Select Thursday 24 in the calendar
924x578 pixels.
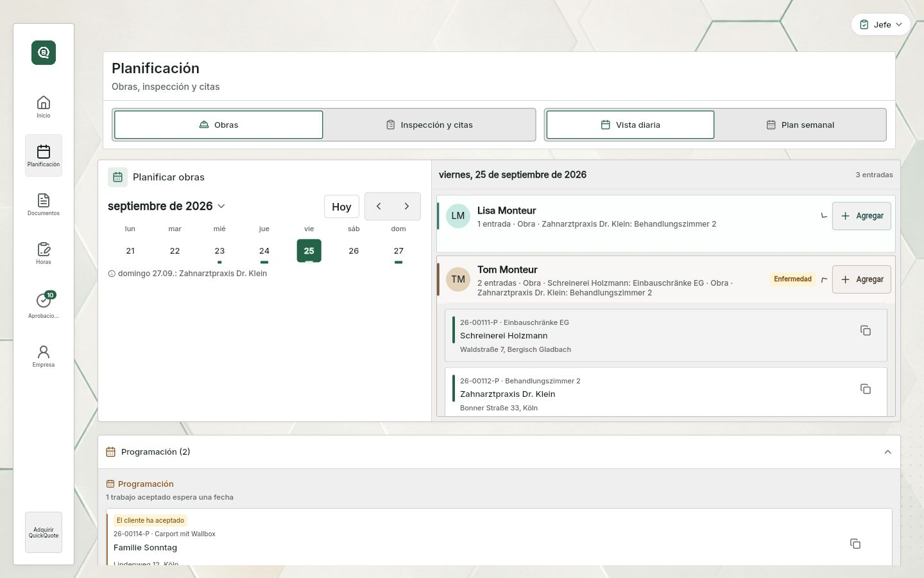pyautogui.click(x=264, y=251)
